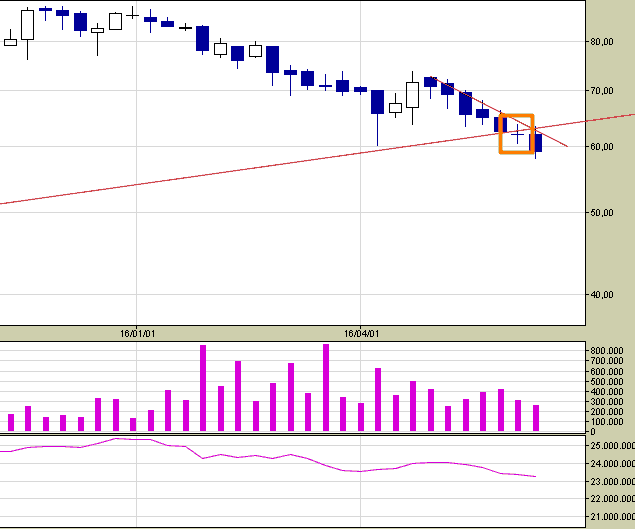
Task: Click the 16/01/01 date label
Action: 136,334
